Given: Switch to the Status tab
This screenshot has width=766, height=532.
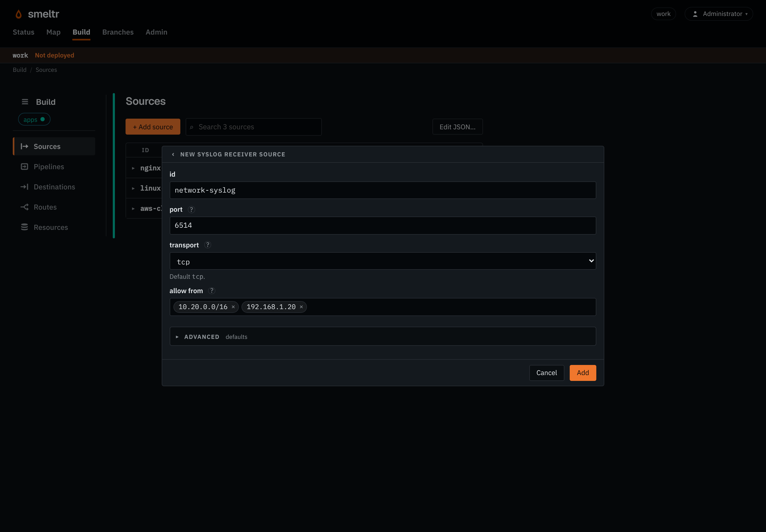Looking at the screenshot, I should click(24, 32).
